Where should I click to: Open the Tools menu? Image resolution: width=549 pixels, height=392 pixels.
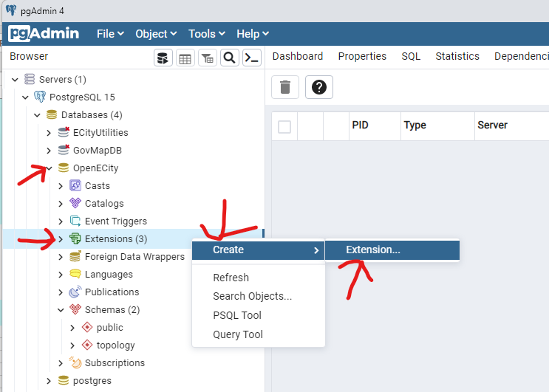[x=207, y=34]
